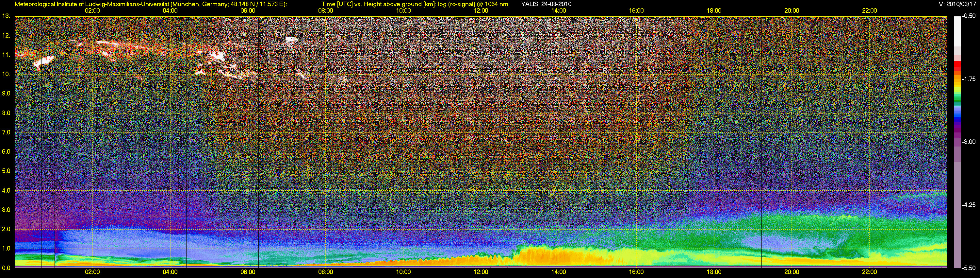Screen dimensions: 980x278
Task: Click the 08:00 label on the bottom time axis
Action: (326, 272)
